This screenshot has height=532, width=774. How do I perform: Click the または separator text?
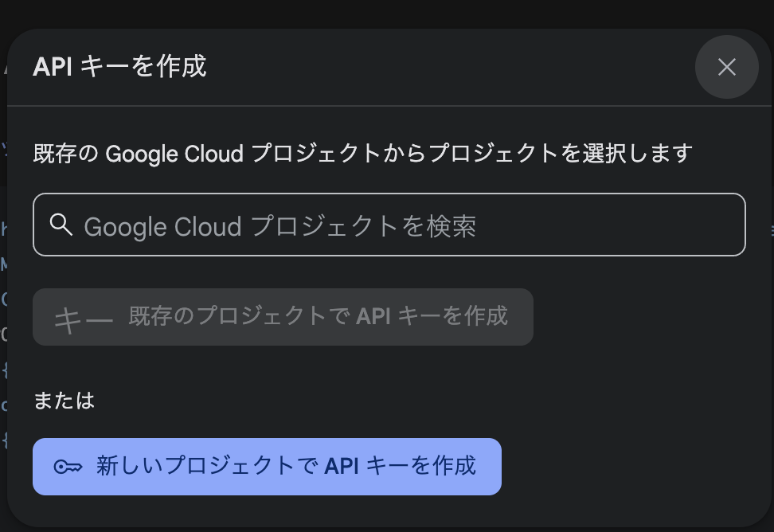64,401
